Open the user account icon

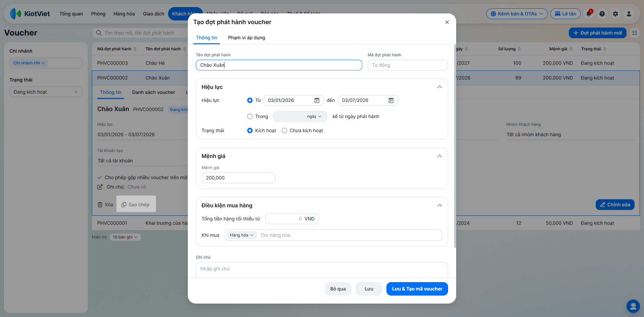pyautogui.click(x=629, y=14)
